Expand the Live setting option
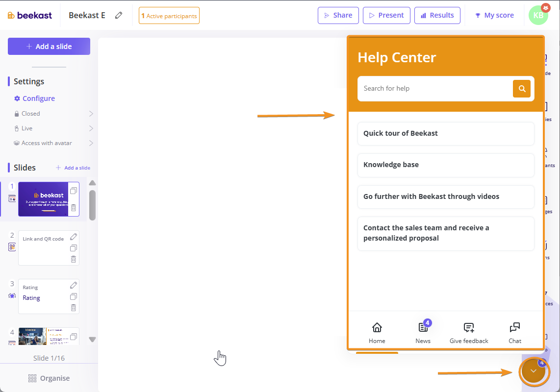The width and height of the screenshot is (560, 392). pos(91,128)
